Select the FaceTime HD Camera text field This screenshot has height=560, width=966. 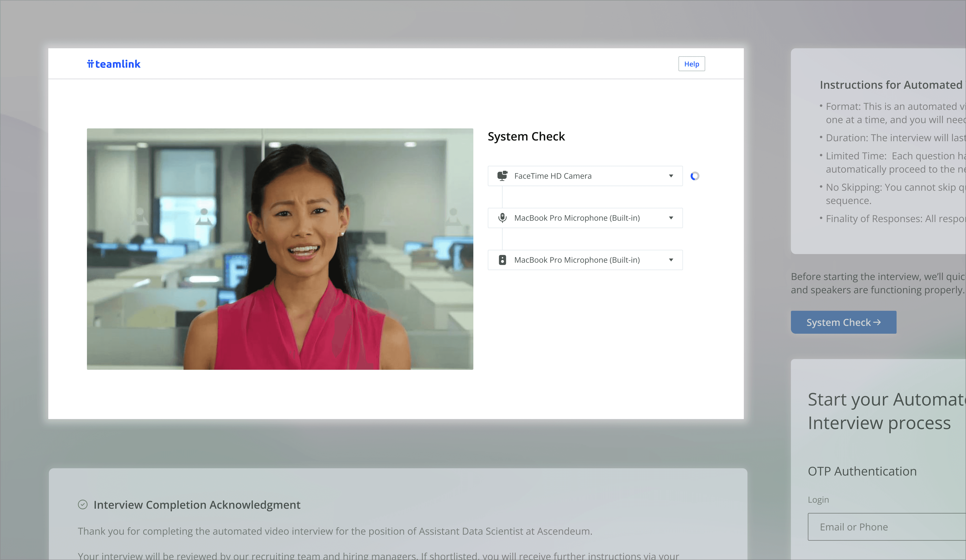click(x=553, y=176)
